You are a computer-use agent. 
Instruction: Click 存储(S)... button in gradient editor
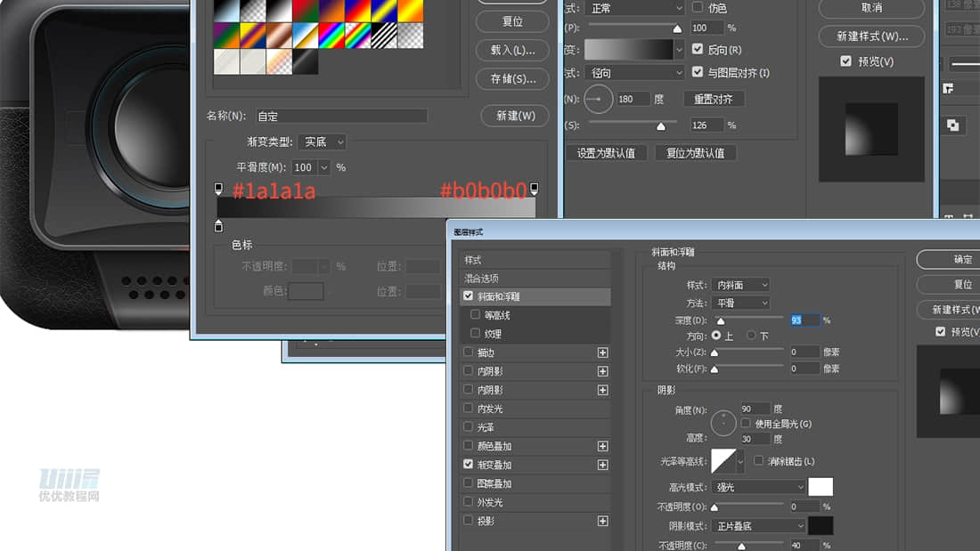512,78
